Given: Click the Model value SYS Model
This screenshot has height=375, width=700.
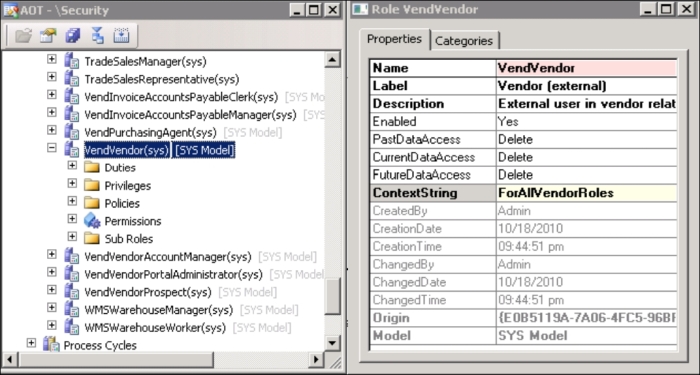Looking at the screenshot, I should click(x=587, y=336).
